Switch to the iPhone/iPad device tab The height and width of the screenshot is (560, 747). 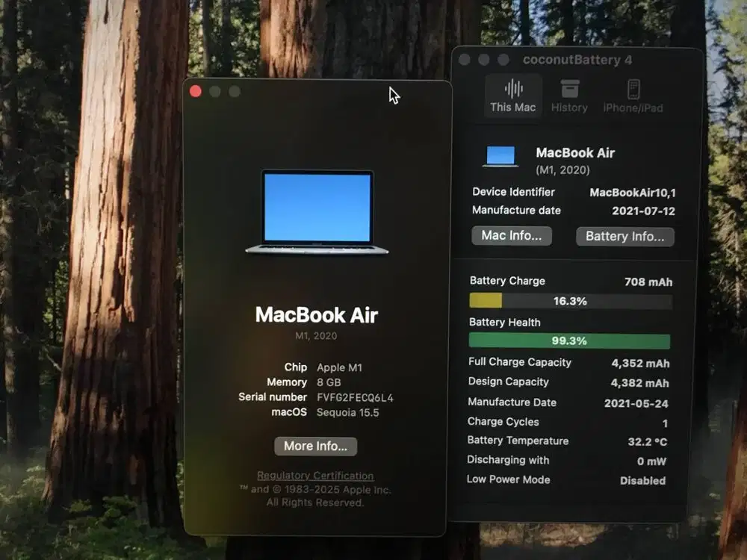coord(633,90)
